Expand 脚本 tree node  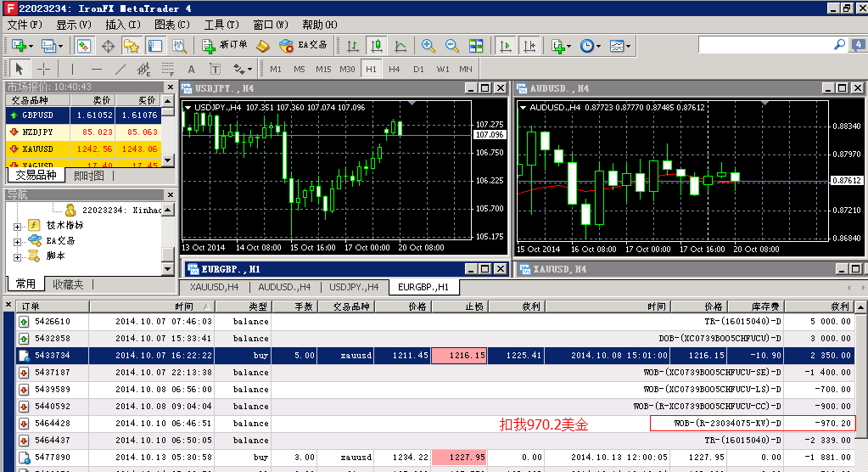[17, 257]
